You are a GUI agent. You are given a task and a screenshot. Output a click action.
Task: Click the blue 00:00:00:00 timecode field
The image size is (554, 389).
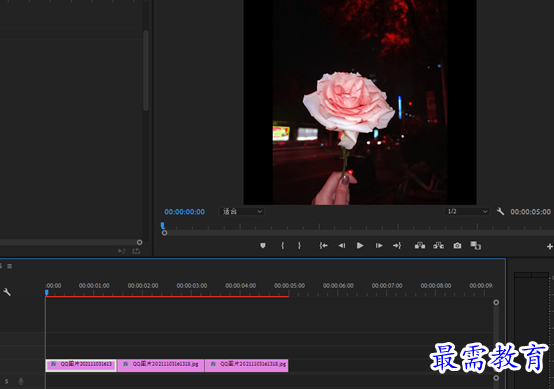point(184,212)
